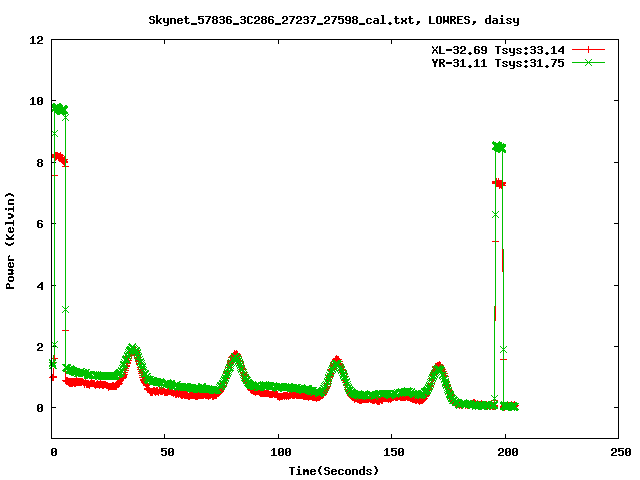Click the fourth peak near 170 seconds

[438, 368]
